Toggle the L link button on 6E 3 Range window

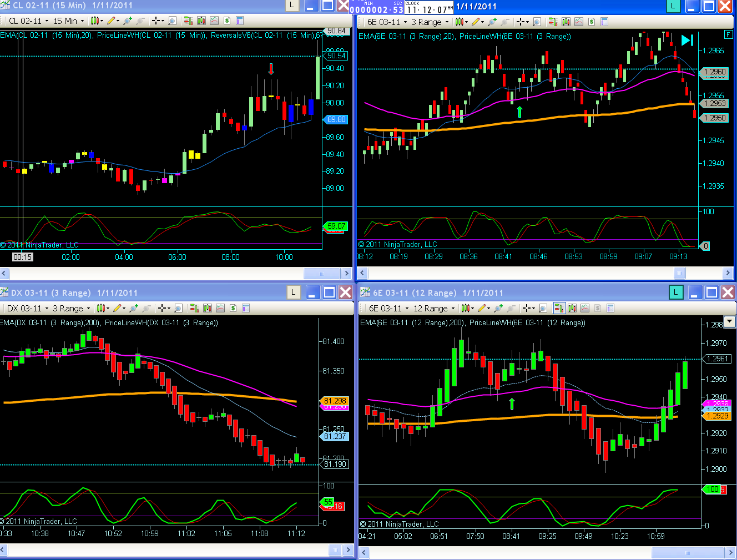click(673, 6)
